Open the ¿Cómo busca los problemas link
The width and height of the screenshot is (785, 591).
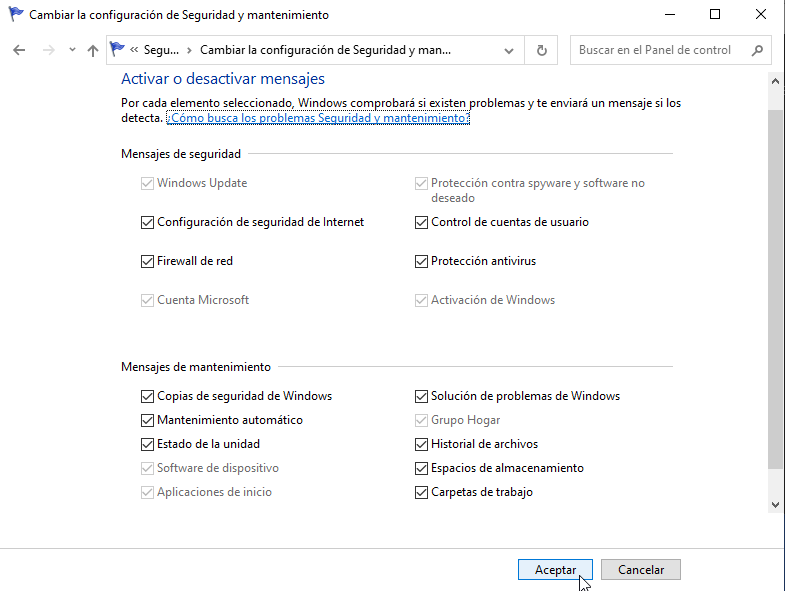click(x=318, y=118)
